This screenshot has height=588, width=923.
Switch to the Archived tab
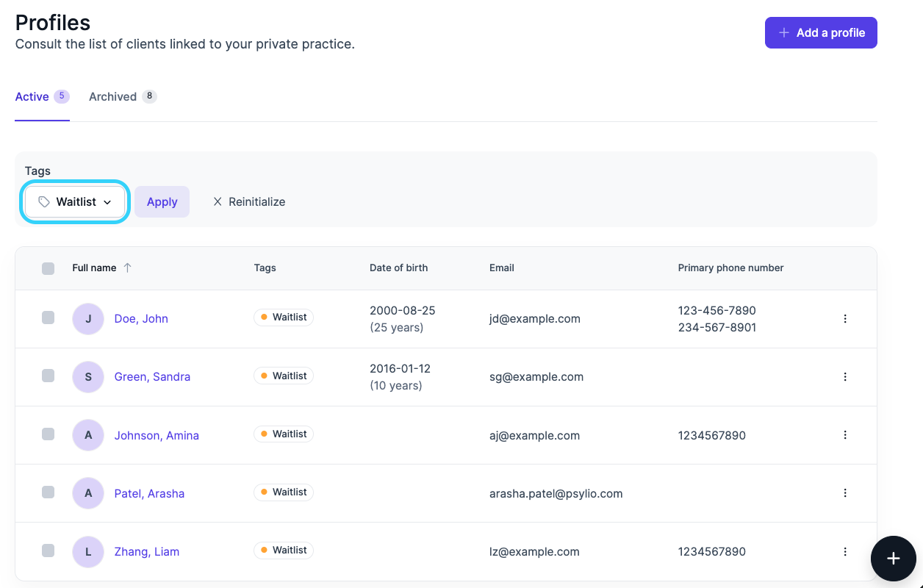coord(113,97)
